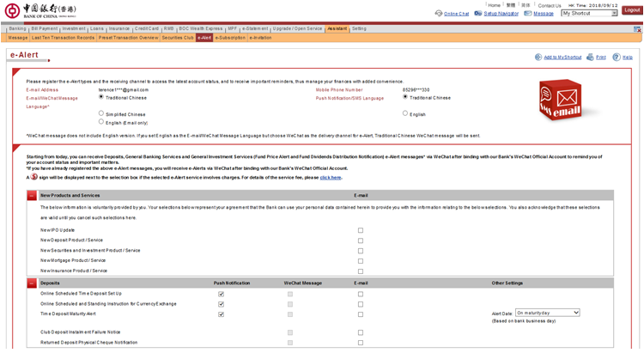Viewport: 644px width, 353px height.
Task: Select the Assistant menu tab
Action: [337, 28]
